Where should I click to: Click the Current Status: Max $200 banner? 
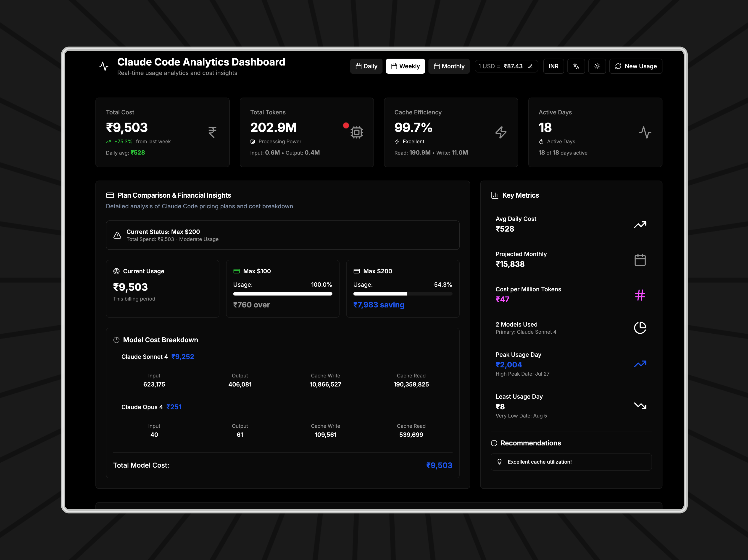coord(282,235)
